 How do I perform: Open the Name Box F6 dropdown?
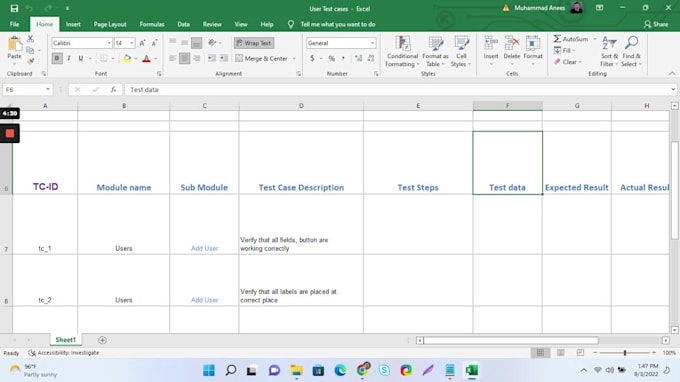click(x=48, y=89)
